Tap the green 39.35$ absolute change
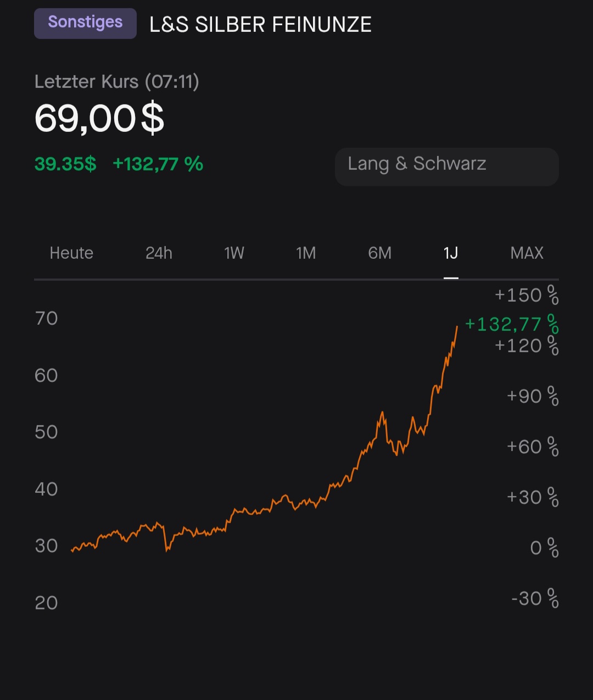The image size is (593, 700). 65,164
